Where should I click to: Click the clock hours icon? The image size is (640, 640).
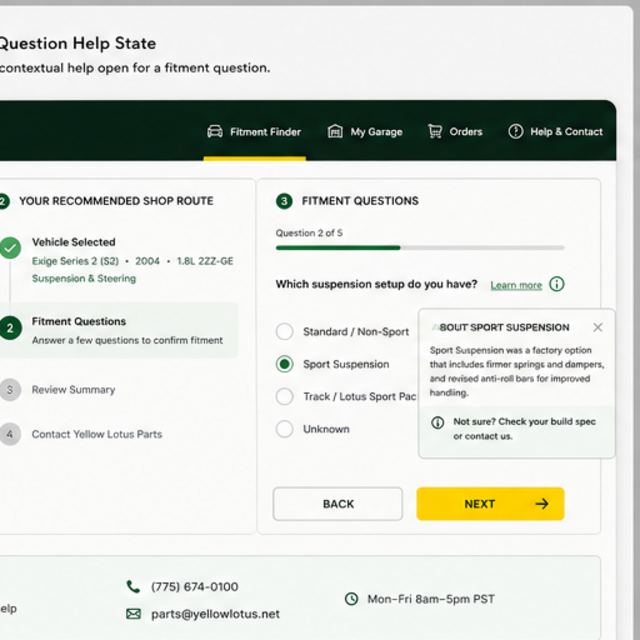point(351,599)
